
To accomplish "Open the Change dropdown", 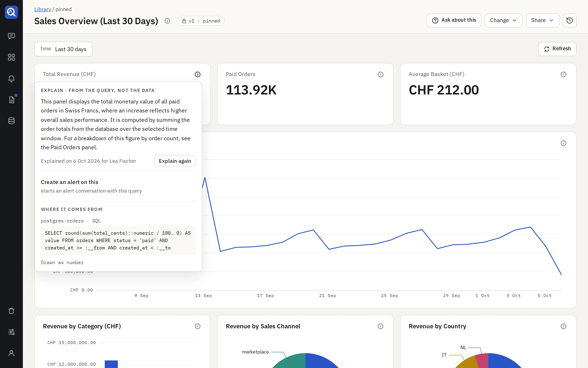I will coord(503,20).
